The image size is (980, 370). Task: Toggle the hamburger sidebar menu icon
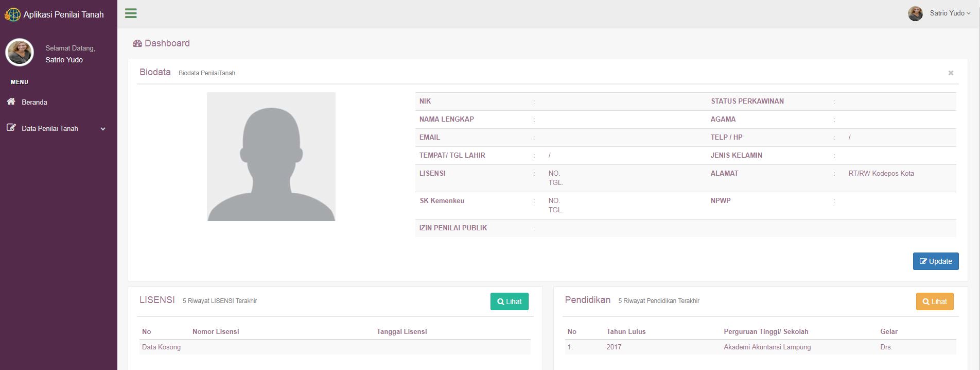(x=131, y=13)
